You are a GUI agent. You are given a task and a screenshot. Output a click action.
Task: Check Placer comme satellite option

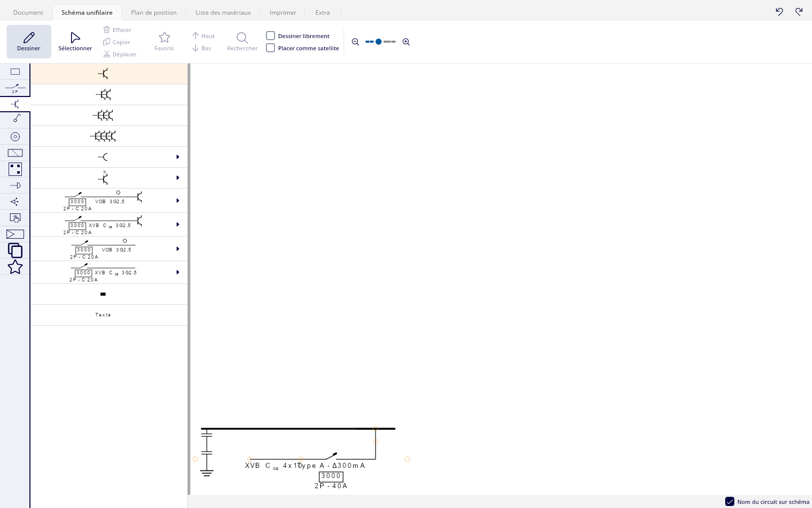270,48
